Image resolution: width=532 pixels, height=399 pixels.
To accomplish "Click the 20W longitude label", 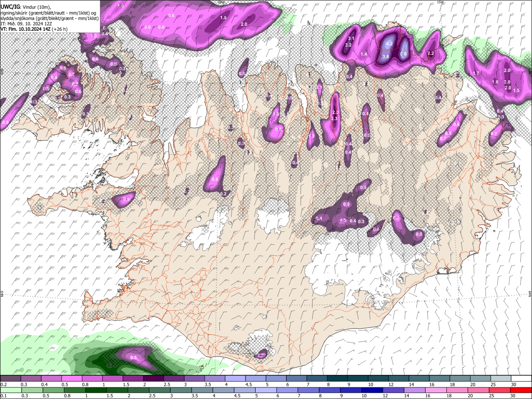I will point(221,2).
